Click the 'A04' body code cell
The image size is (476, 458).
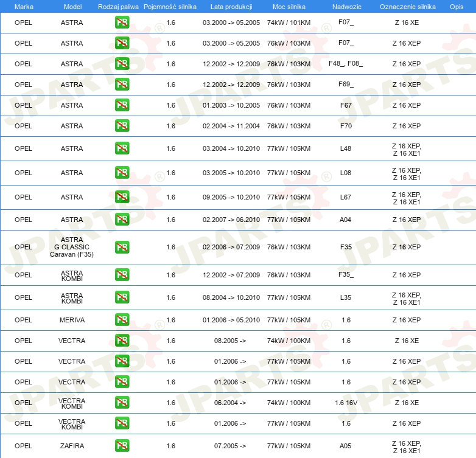coord(345,220)
